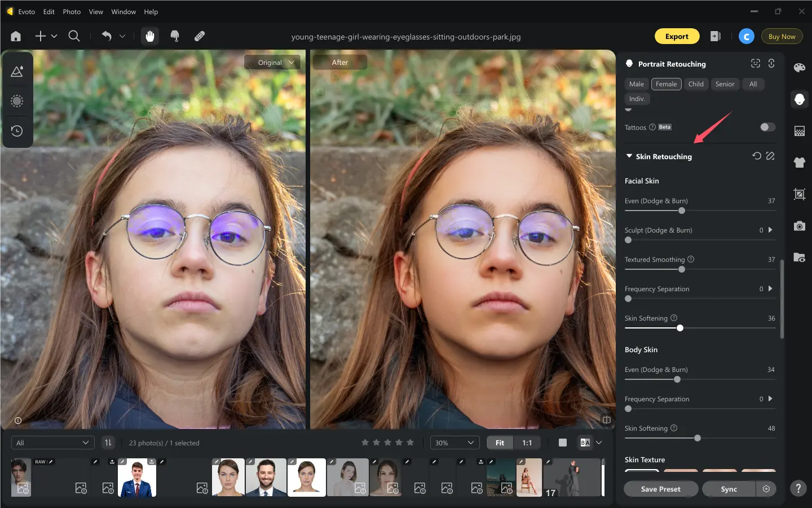This screenshot has height=508, width=812.
Task: Open the zoom magnifier tool
Action: 74,36
